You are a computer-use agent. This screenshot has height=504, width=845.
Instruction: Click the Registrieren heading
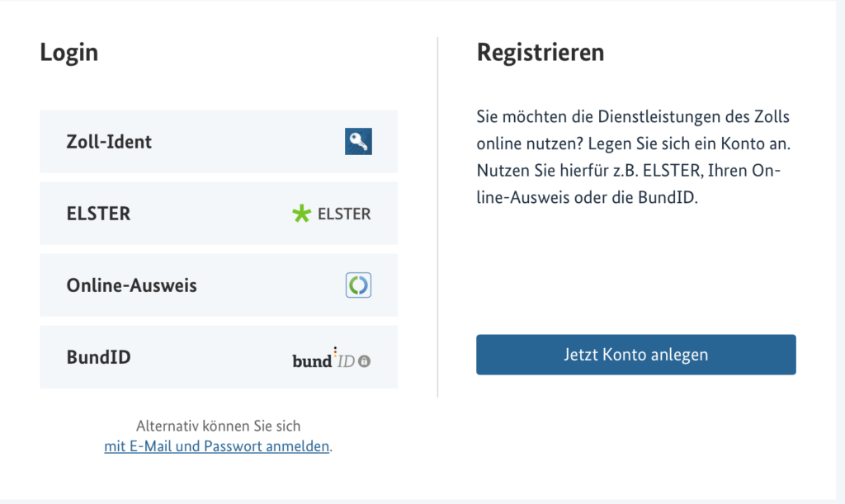click(x=541, y=52)
